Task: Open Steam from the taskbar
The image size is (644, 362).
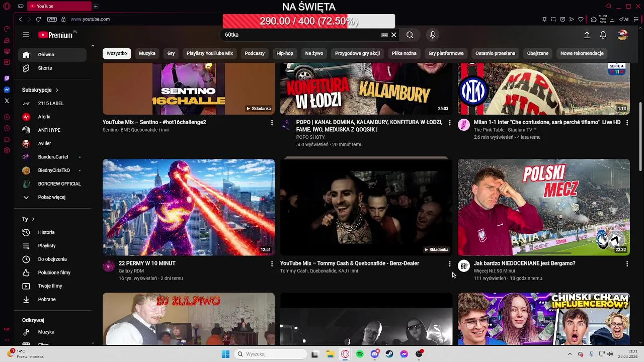Action: coord(389,354)
